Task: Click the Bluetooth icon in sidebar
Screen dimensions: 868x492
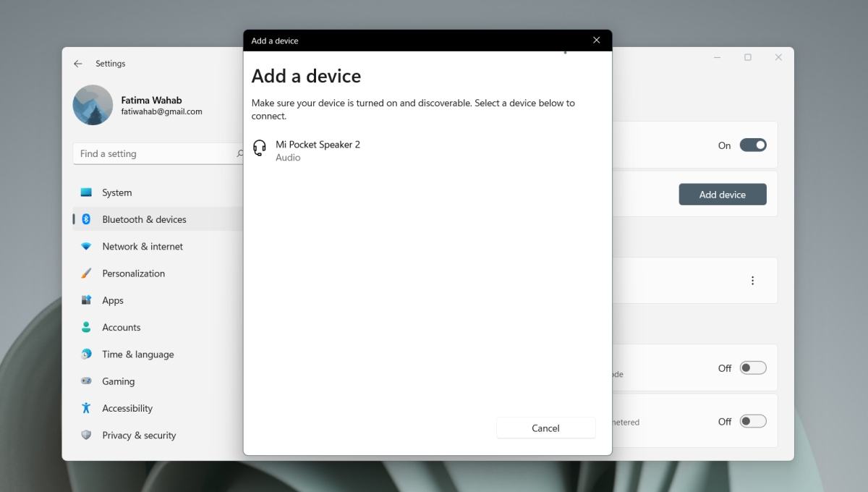Action: click(86, 219)
